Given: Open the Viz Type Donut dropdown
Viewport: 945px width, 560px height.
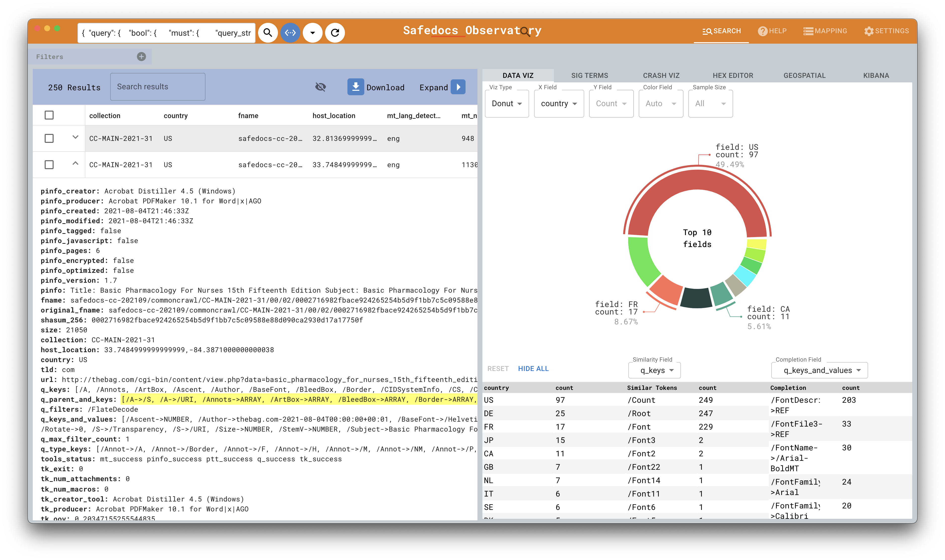Looking at the screenshot, I should [506, 104].
